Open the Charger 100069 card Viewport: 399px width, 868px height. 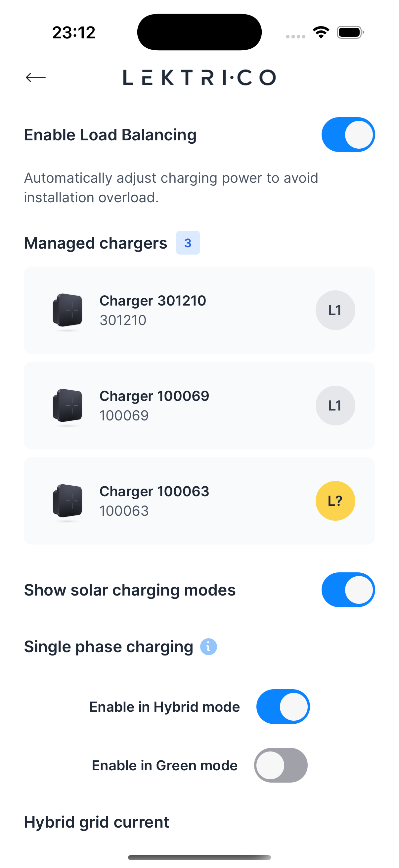199,405
